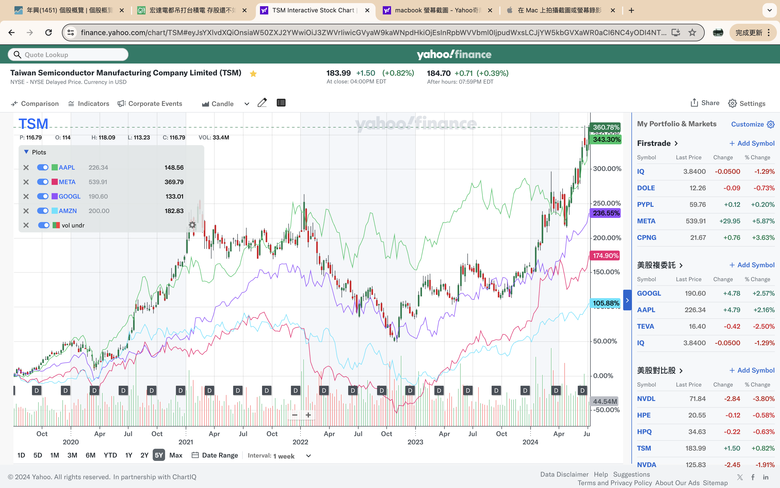Open the browser forward arrow
Image resolution: width=780 pixels, height=488 pixels.
pyautogui.click(x=30, y=32)
